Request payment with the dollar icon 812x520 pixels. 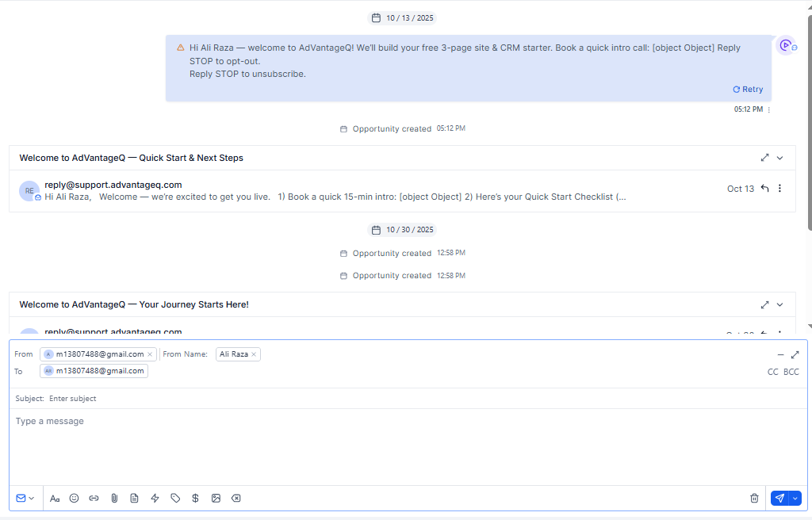pyautogui.click(x=195, y=499)
